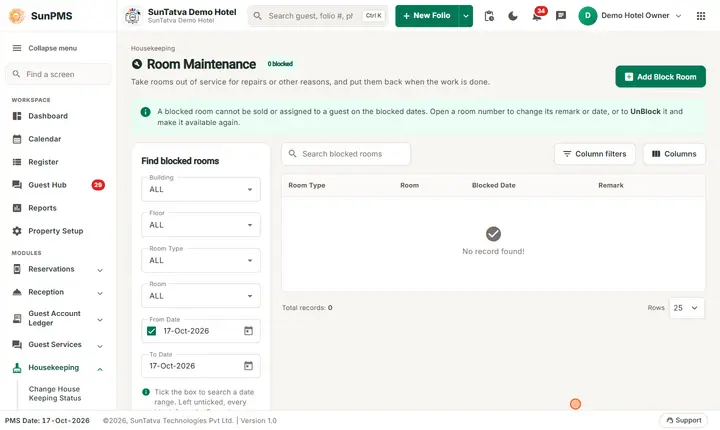Open the From Date calendar picker icon
The image size is (720, 430).
pyautogui.click(x=248, y=331)
